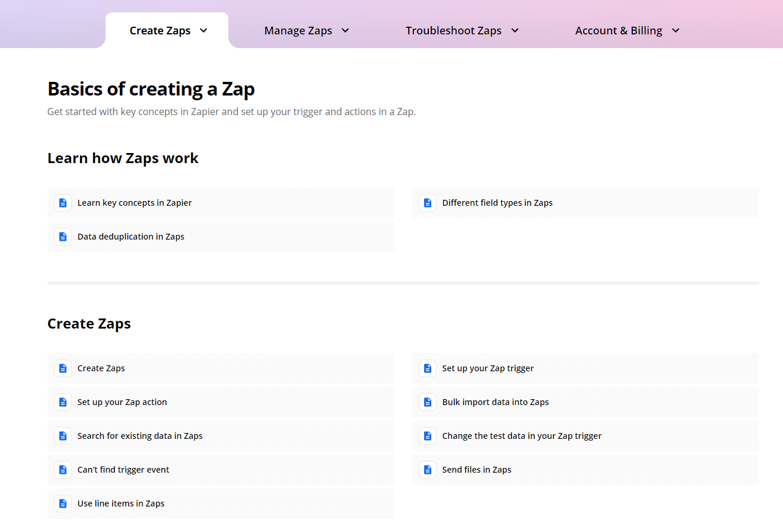Open Learn key concepts in Zapier article

221,203
